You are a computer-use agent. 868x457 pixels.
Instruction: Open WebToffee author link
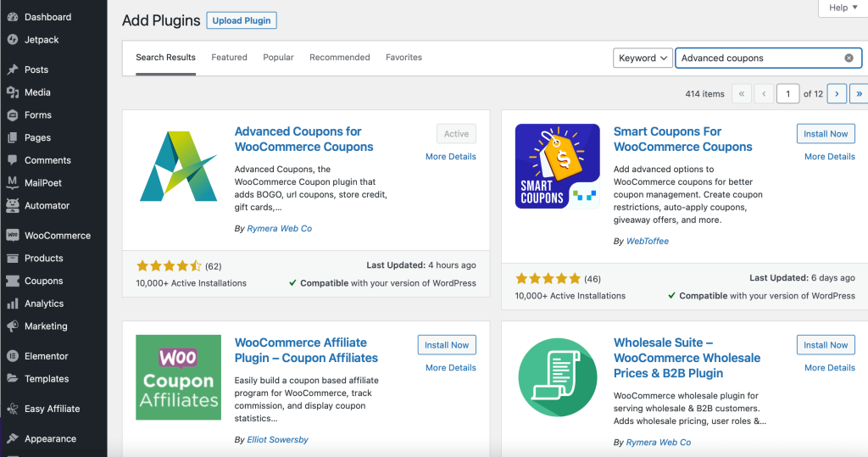[647, 242]
